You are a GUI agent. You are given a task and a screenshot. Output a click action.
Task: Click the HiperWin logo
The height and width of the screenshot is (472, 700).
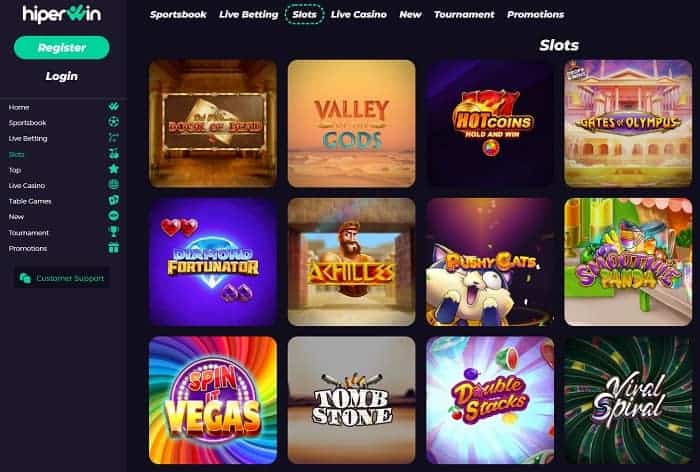[x=62, y=14]
